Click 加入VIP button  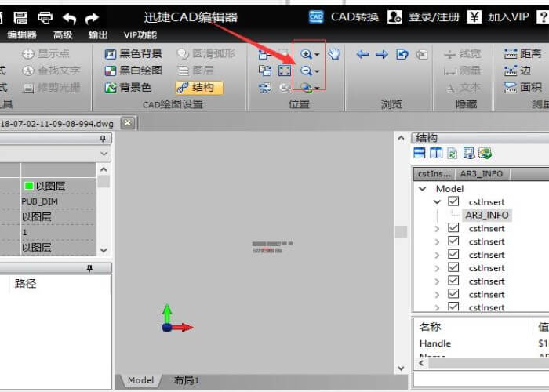click(x=498, y=16)
